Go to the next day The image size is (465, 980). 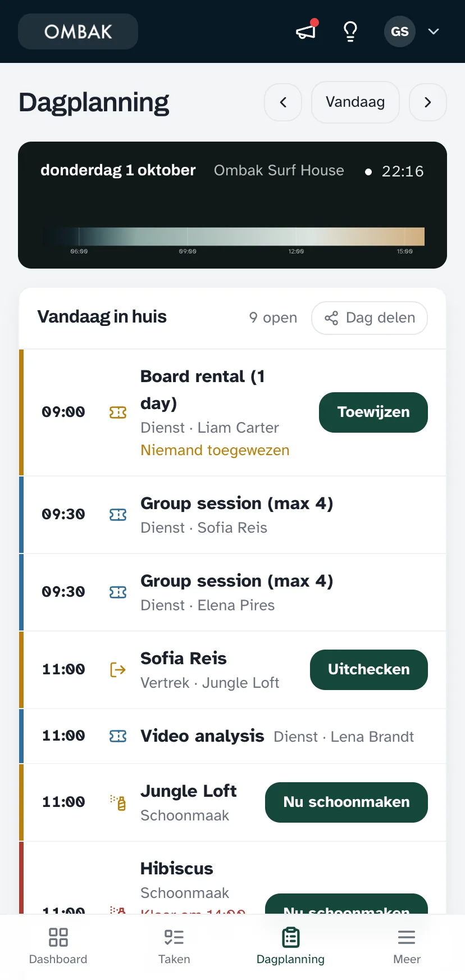point(428,102)
